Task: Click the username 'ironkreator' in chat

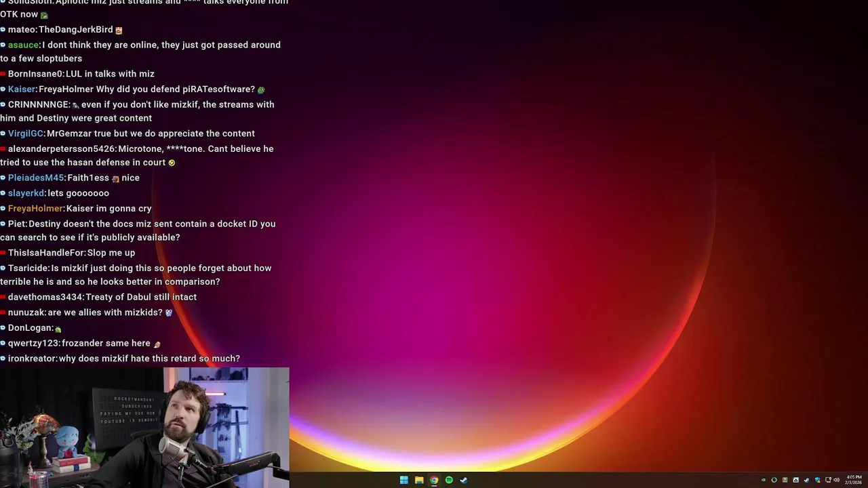Action: tap(32, 359)
